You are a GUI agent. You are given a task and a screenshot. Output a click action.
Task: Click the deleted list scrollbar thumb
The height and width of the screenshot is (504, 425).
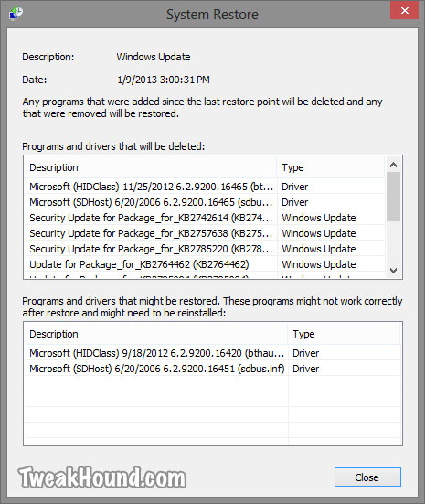(393, 197)
